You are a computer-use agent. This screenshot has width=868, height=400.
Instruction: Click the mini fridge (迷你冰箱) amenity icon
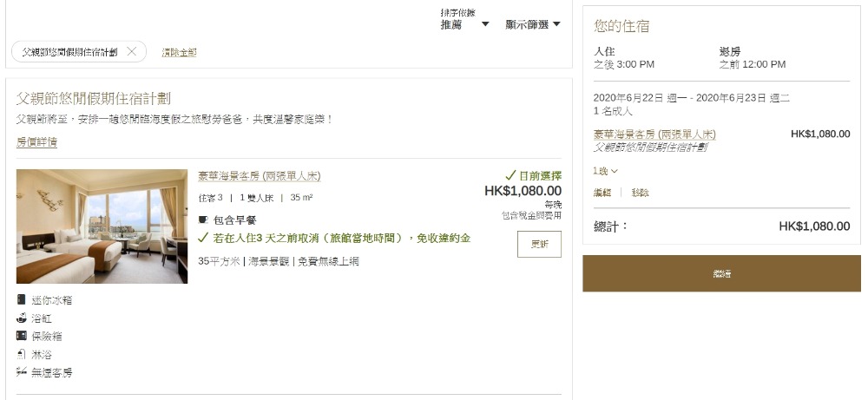(x=22, y=299)
